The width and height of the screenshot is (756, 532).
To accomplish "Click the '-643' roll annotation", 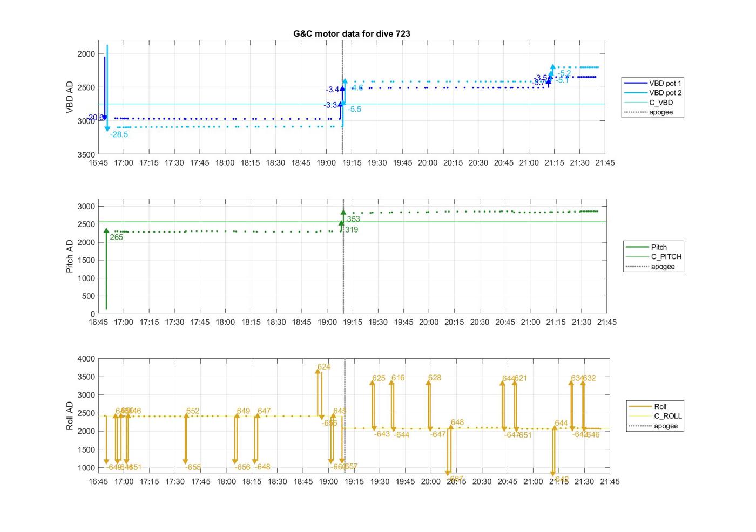I will tap(382, 434).
